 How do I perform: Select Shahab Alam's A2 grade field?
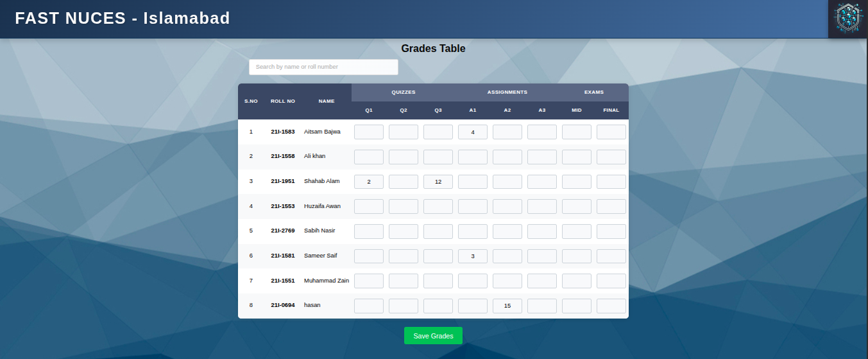tap(507, 182)
